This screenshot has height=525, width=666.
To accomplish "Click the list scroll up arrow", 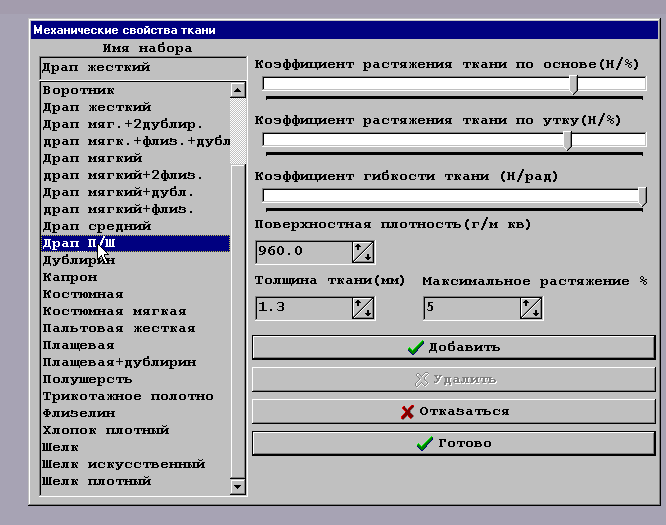I will pos(238,90).
